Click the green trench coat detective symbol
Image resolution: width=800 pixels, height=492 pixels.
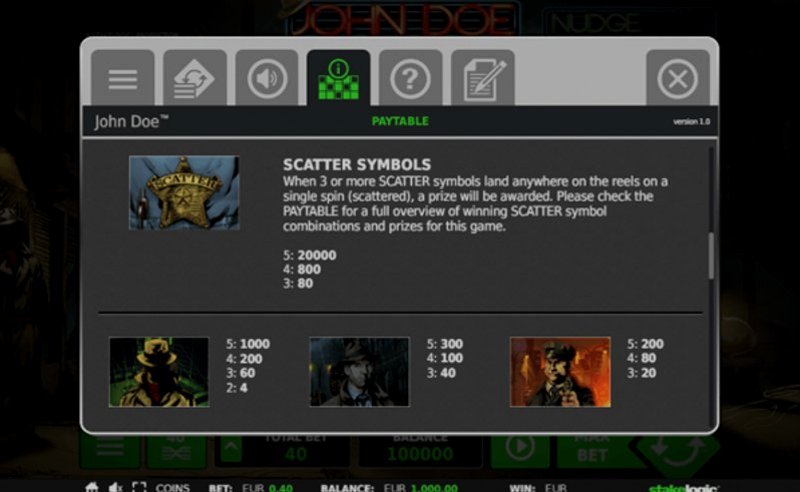[x=159, y=372]
